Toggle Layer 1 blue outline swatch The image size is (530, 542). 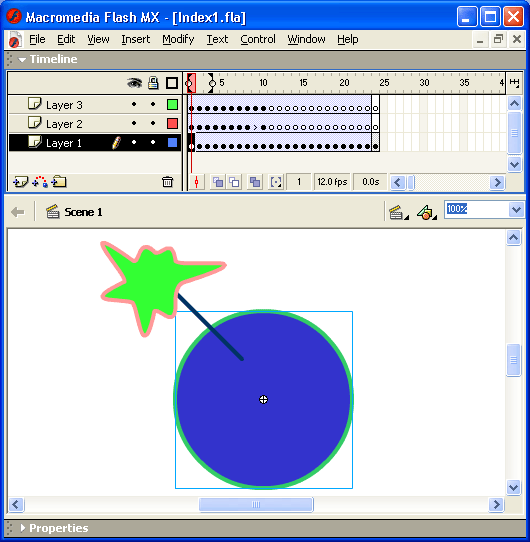pos(172,142)
